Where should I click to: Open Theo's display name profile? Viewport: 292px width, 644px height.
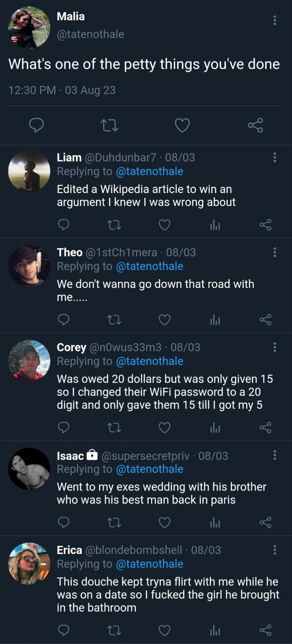70,252
